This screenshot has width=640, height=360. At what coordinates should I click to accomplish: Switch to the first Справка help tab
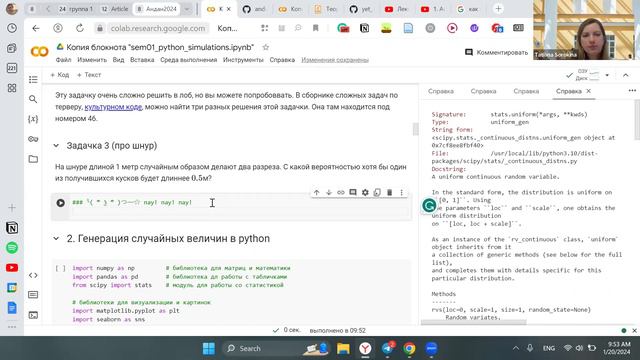click(441, 91)
